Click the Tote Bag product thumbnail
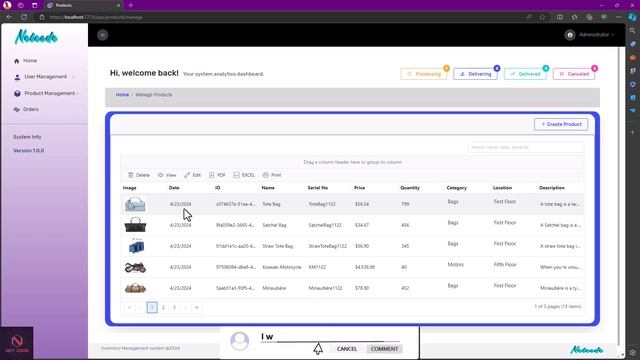The image size is (640, 360). click(x=135, y=204)
